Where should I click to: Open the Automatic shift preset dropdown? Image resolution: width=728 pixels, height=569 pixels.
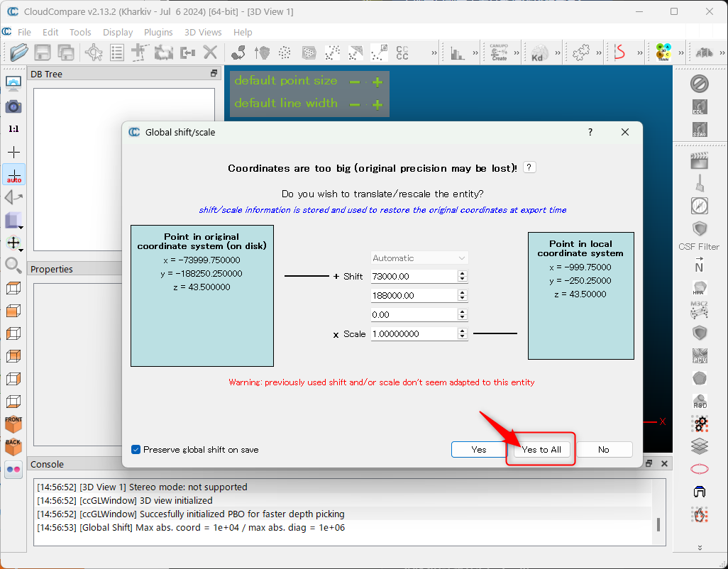click(419, 258)
